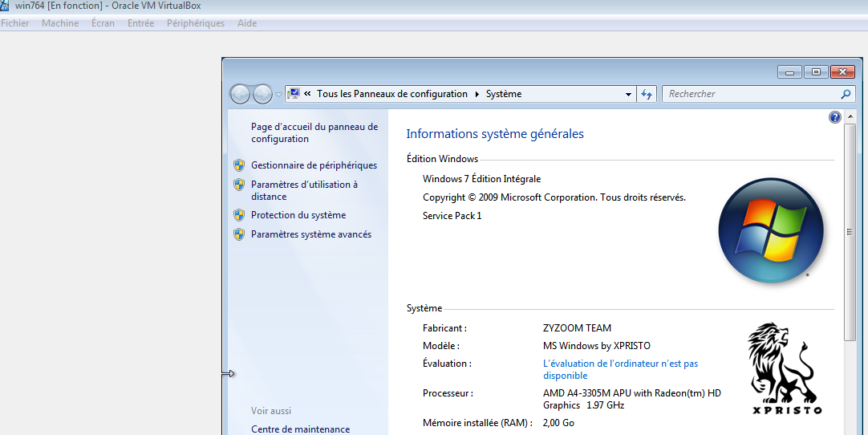Click the 'Processeur :' label
The image size is (868, 435).
448,393
